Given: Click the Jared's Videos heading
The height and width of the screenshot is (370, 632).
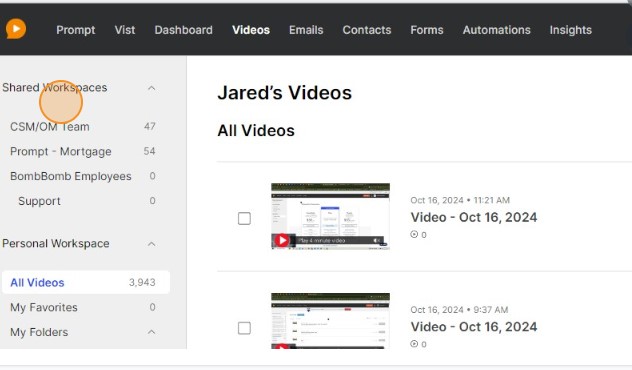Looking at the screenshot, I should pyautogui.click(x=285, y=93).
